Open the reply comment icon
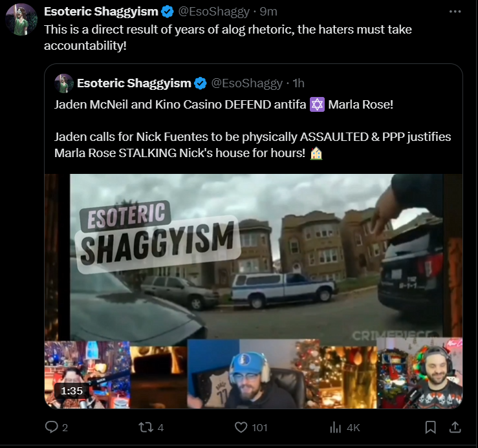The width and height of the screenshot is (478, 448). pos(52,427)
